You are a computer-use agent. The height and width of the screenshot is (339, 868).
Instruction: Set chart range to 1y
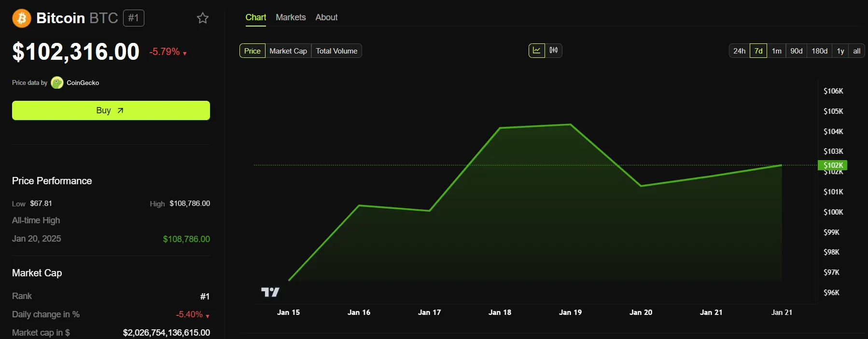tap(840, 51)
